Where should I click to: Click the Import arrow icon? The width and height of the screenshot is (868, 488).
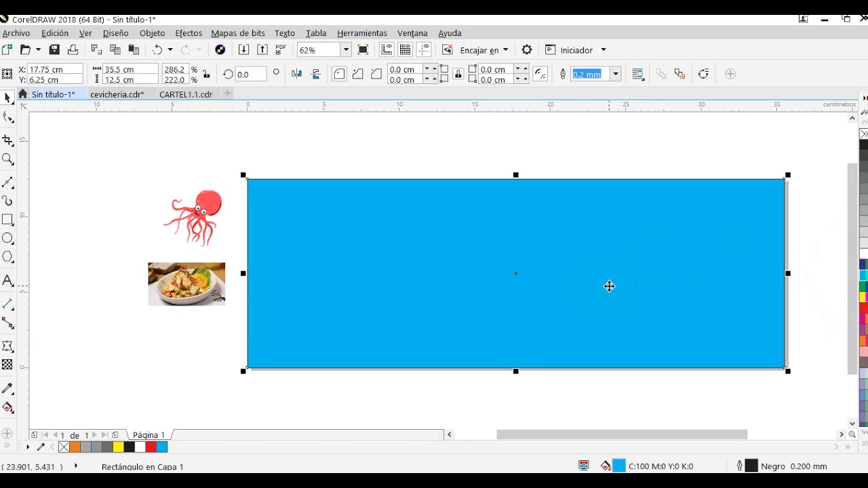click(243, 49)
